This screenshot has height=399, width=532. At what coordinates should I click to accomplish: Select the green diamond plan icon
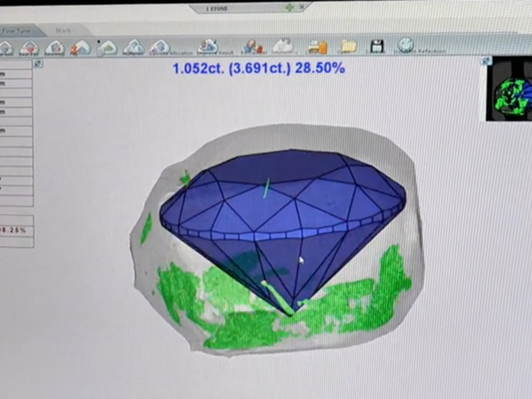tap(108, 48)
